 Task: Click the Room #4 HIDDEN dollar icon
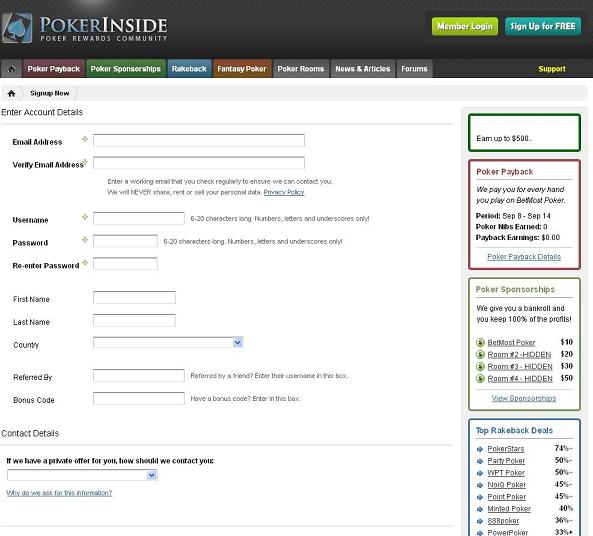pos(480,379)
